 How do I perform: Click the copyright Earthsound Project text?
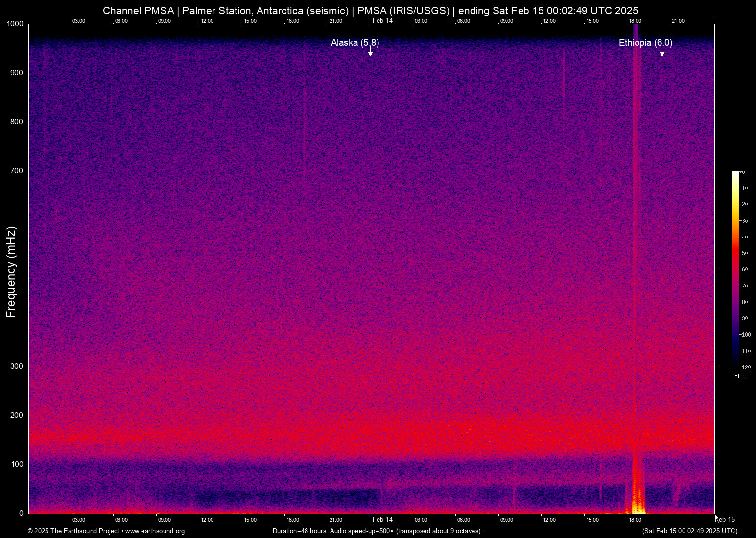pos(73,531)
